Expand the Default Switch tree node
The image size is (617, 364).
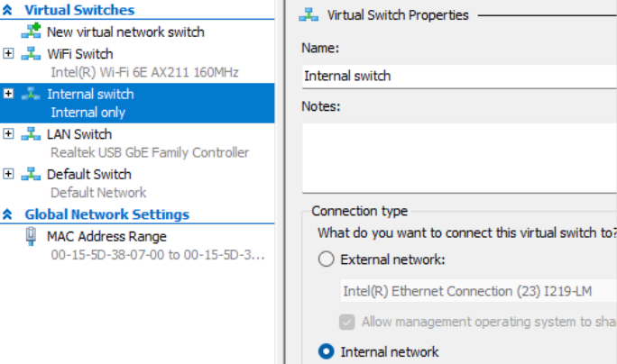9,174
